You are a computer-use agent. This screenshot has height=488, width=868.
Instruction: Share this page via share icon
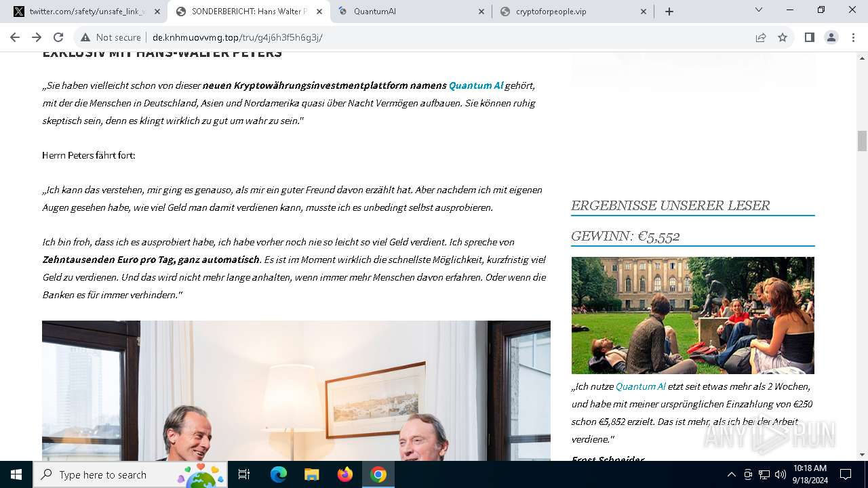(x=761, y=37)
